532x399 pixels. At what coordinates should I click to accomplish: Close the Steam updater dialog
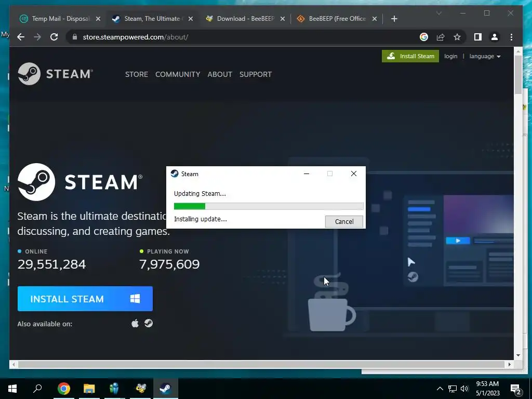[x=353, y=174]
